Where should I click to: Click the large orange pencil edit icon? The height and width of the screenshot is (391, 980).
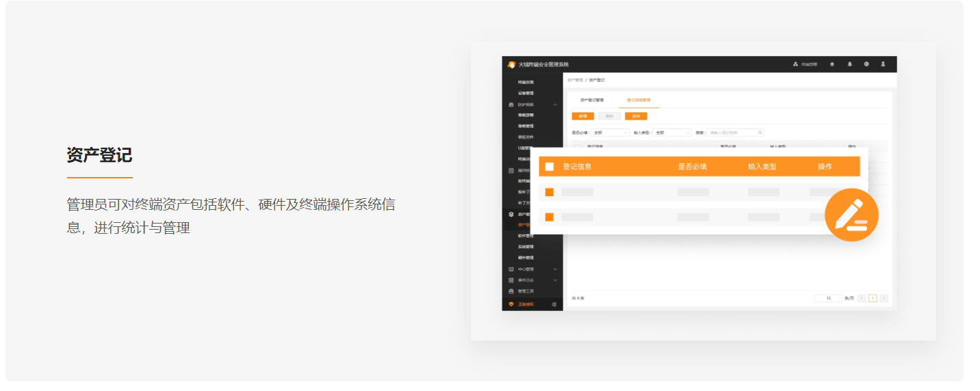click(x=851, y=215)
